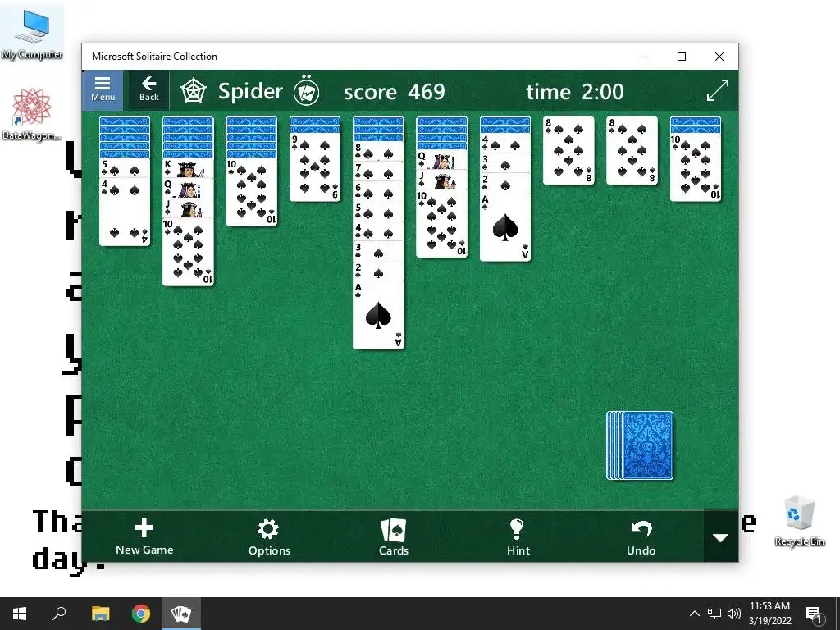Click the round card badge beside Spider
The width and height of the screenshot is (840, 630).
[x=307, y=92]
